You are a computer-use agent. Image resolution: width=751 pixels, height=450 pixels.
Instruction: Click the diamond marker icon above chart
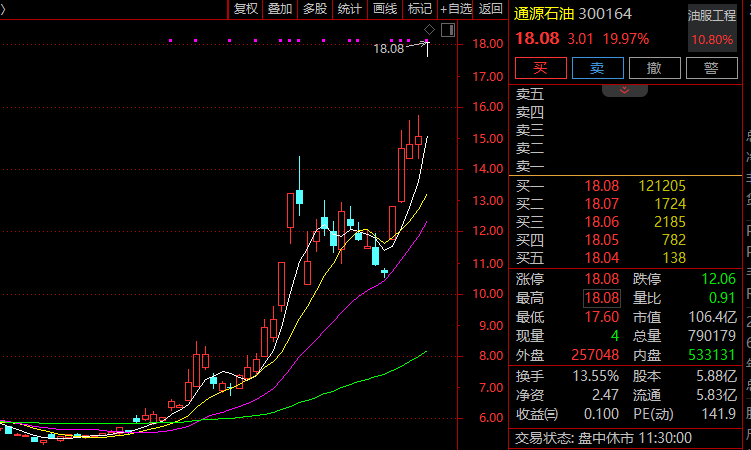click(429, 29)
